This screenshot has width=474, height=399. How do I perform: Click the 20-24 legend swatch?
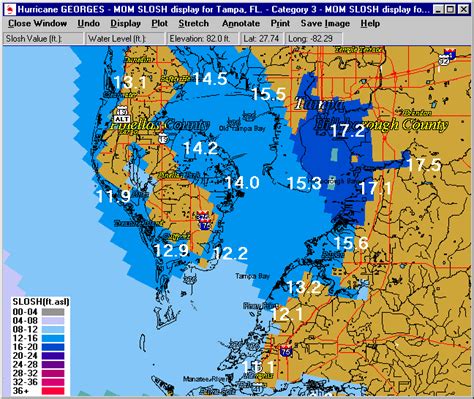(53, 356)
